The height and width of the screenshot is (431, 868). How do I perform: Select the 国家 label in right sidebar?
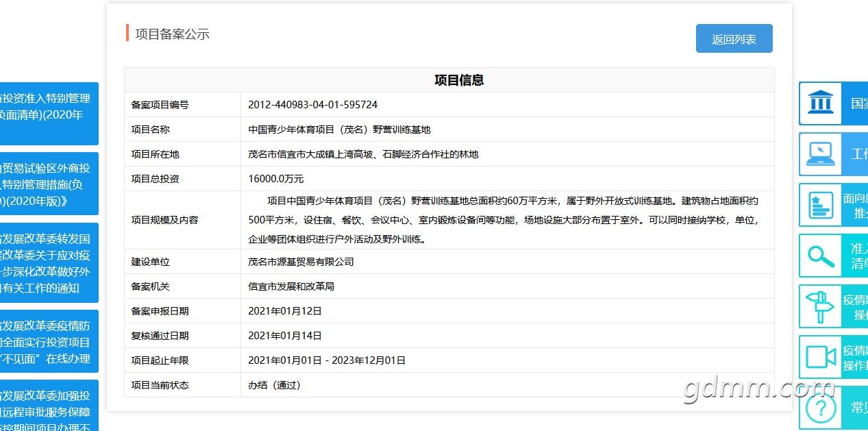click(859, 103)
